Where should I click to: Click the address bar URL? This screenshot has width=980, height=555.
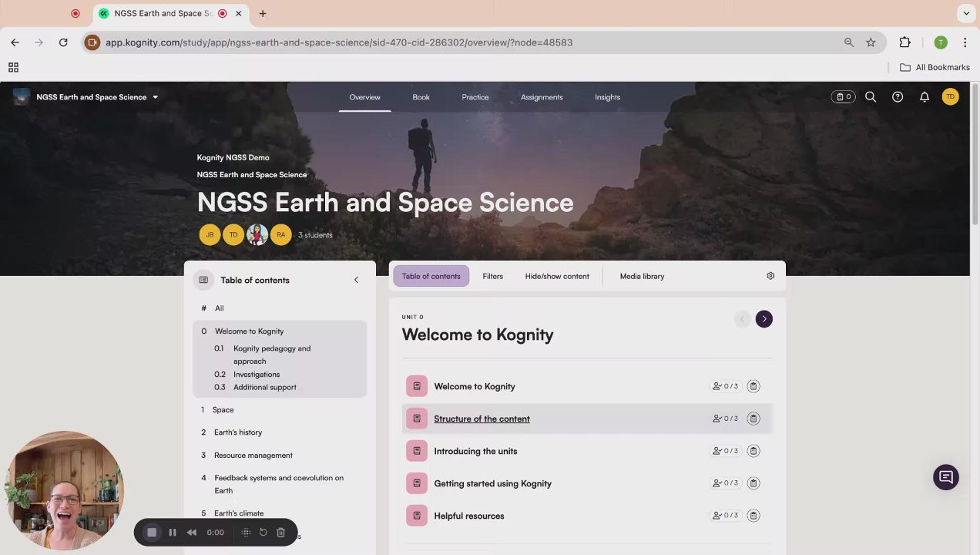click(x=339, y=42)
